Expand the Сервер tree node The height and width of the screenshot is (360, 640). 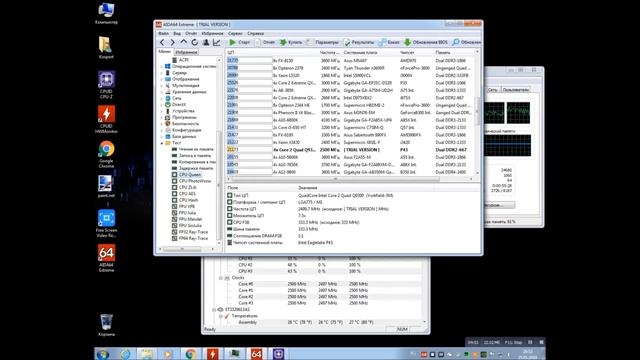click(162, 73)
